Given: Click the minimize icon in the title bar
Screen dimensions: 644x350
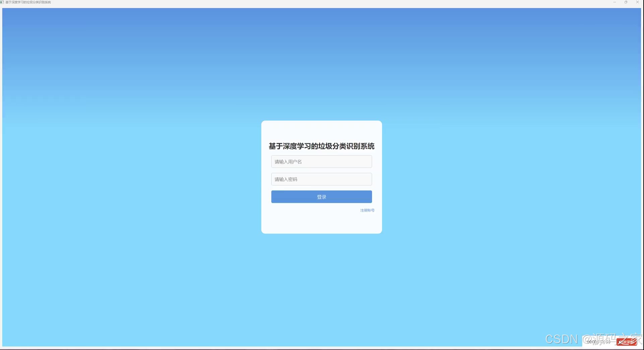Looking at the screenshot, I should tap(615, 2).
